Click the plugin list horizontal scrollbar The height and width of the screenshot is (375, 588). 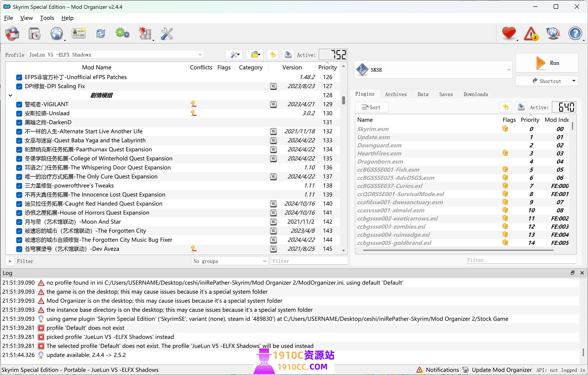[458, 250]
